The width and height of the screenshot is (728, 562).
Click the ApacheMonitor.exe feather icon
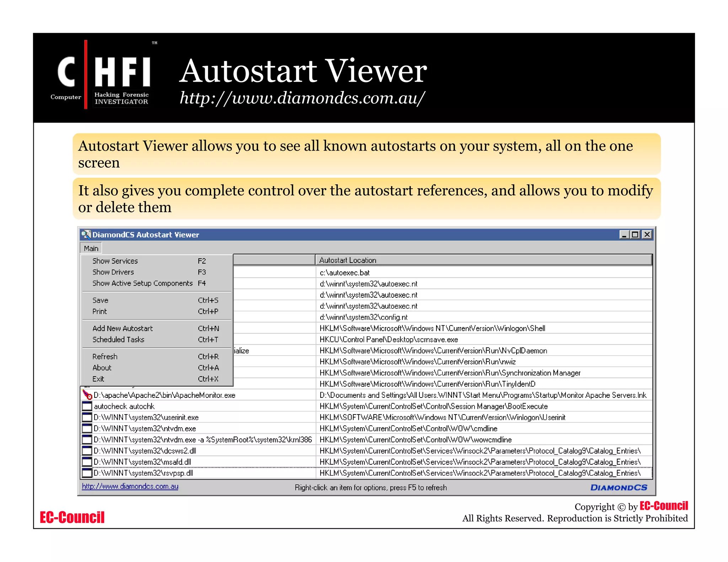pyautogui.click(x=87, y=395)
